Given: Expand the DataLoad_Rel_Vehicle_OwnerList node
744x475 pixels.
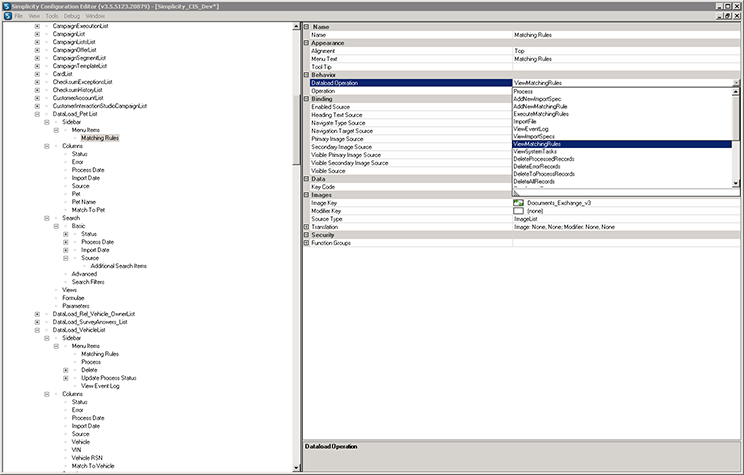Looking at the screenshot, I should pyautogui.click(x=37, y=314).
